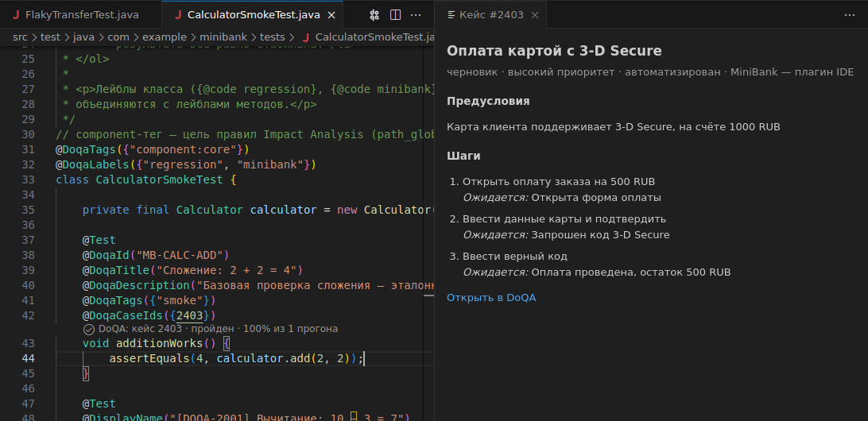This screenshot has width=868, height=421.
Task: Click the case metadata line 'черновик · высокий приоритет'
Action: coord(650,72)
